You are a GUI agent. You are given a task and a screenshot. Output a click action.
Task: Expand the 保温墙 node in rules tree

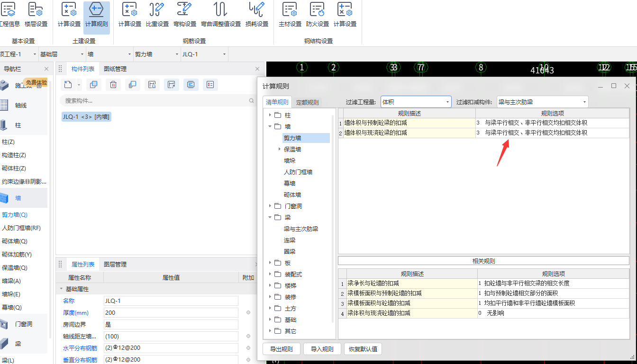click(280, 149)
